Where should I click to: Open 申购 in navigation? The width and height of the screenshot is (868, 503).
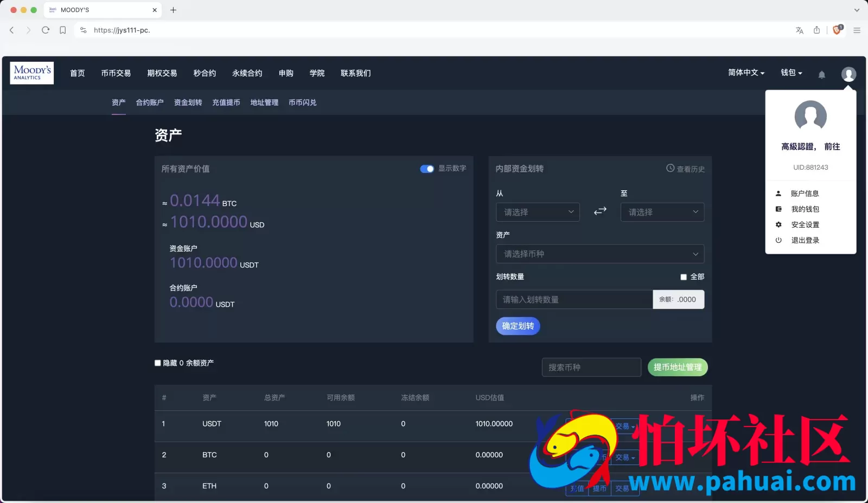286,73
